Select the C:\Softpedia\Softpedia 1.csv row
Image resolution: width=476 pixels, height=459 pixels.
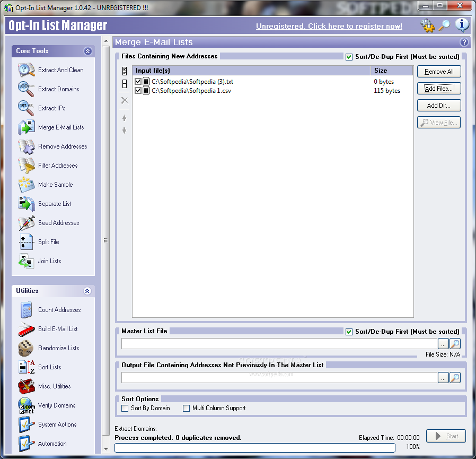(273, 91)
